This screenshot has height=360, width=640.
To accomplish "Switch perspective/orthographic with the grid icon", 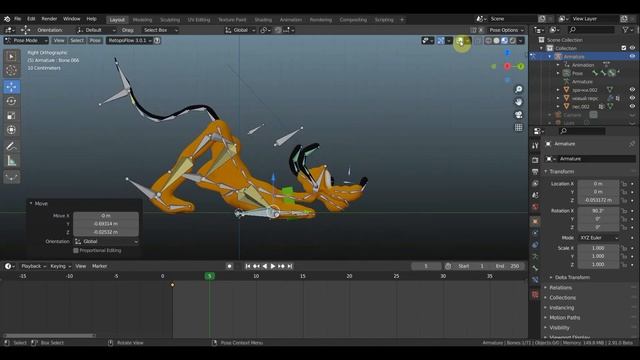I will (518, 127).
